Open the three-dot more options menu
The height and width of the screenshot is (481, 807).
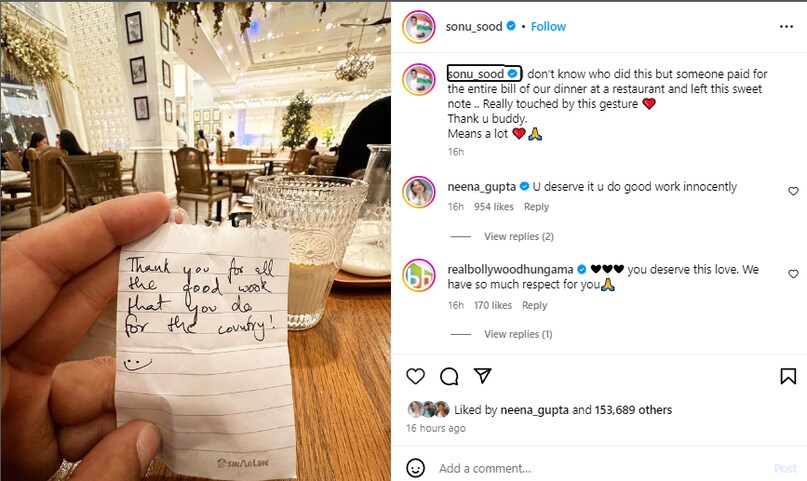pyautogui.click(x=786, y=27)
